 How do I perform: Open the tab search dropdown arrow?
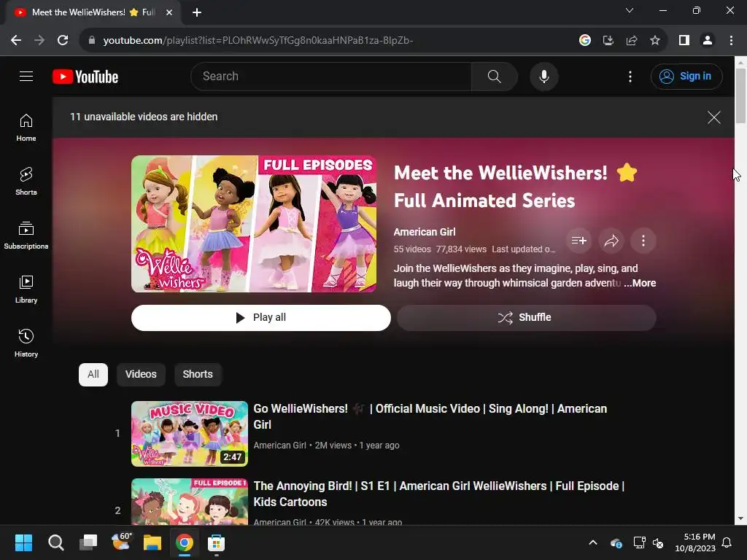click(630, 10)
